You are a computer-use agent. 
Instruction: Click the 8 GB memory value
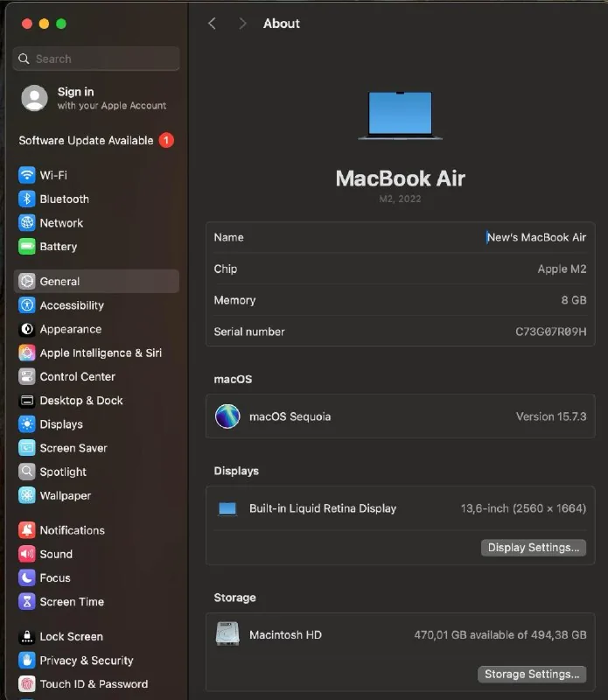click(574, 300)
